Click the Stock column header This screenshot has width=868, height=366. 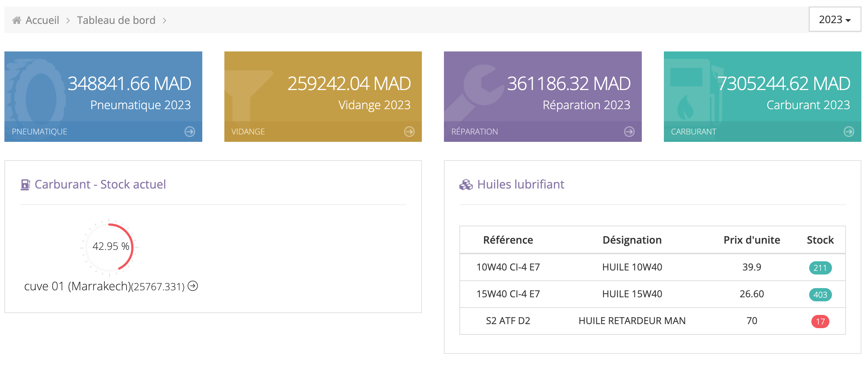pyautogui.click(x=820, y=240)
